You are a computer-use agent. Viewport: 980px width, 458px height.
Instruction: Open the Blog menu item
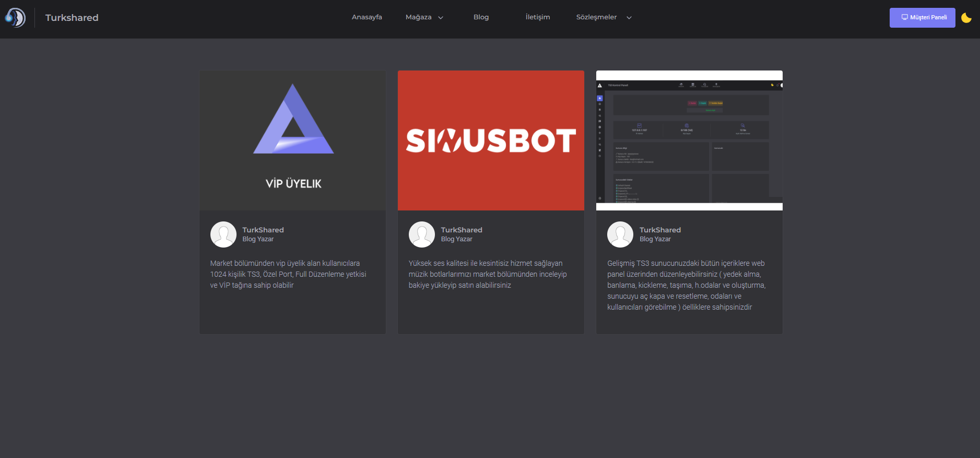click(x=481, y=17)
